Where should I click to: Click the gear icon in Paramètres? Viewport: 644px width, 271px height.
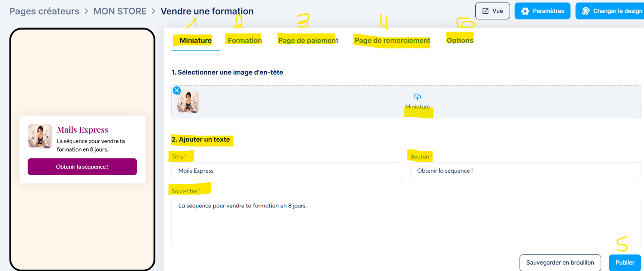tap(525, 11)
